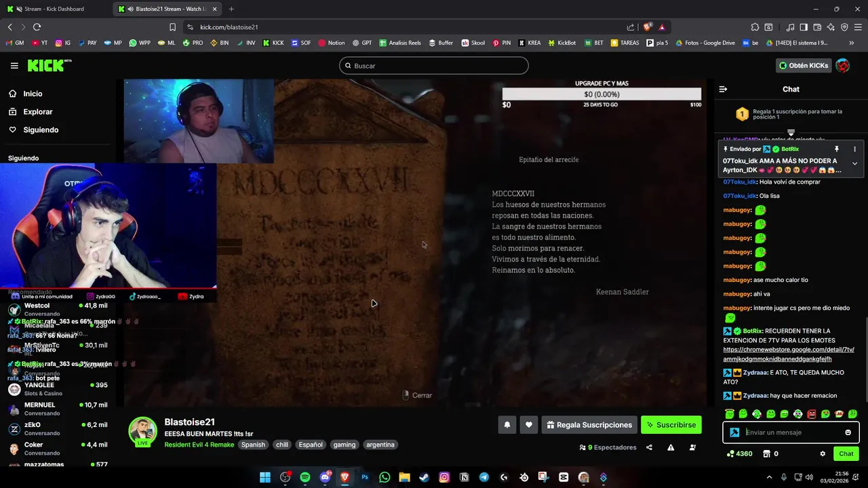This screenshot has width=868, height=488.
Task: Open Discord from taskbar
Action: pyautogui.click(x=325, y=477)
